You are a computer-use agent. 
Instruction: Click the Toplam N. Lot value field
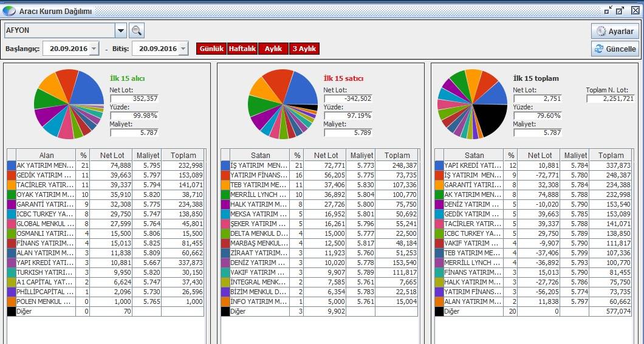[611, 98]
